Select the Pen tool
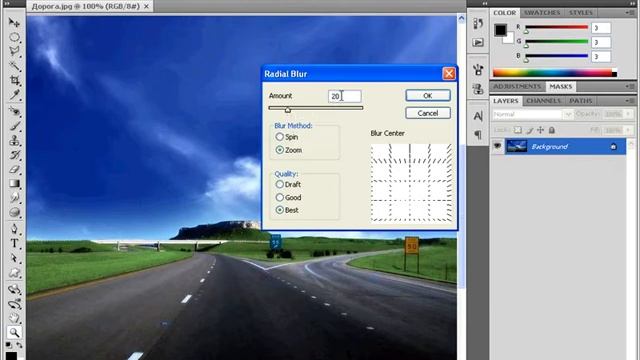The height and width of the screenshot is (360, 640). coord(14,229)
